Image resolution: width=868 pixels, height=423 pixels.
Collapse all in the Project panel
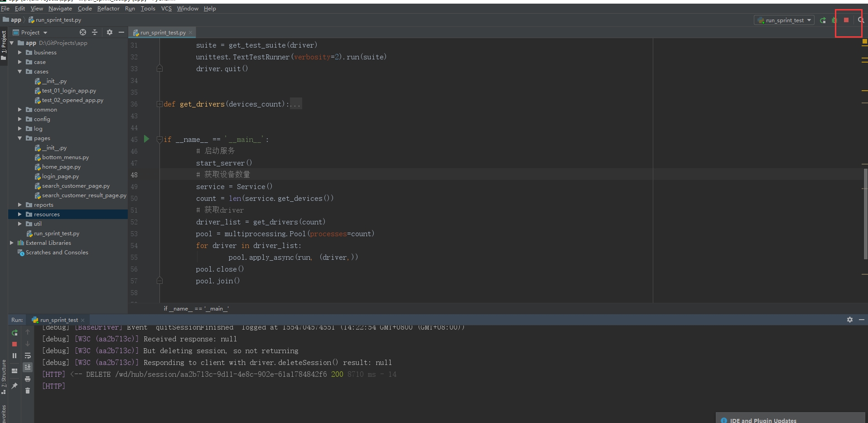click(x=95, y=32)
